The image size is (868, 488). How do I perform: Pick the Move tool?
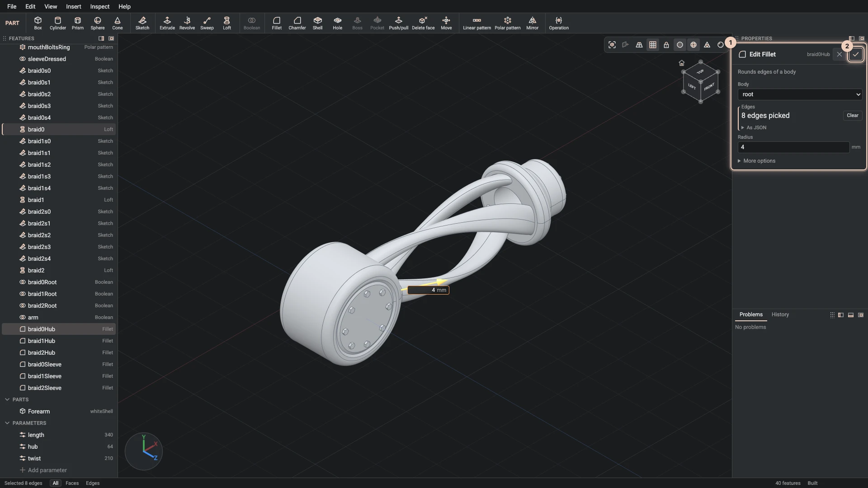click(446, 23)
